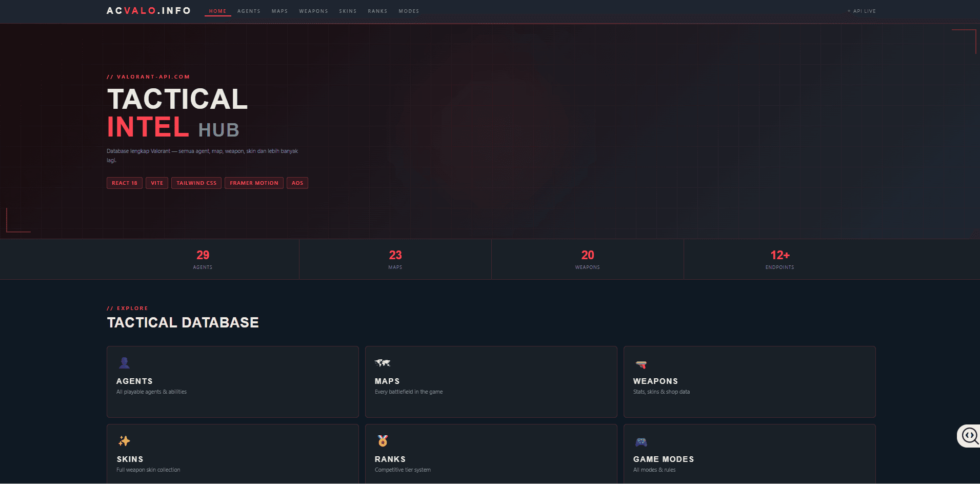Image resolution: width=980 pixels, height=484 pixels.
Task: Click the agent silhouette icon in Agents card
Action: tap(124, 363)
